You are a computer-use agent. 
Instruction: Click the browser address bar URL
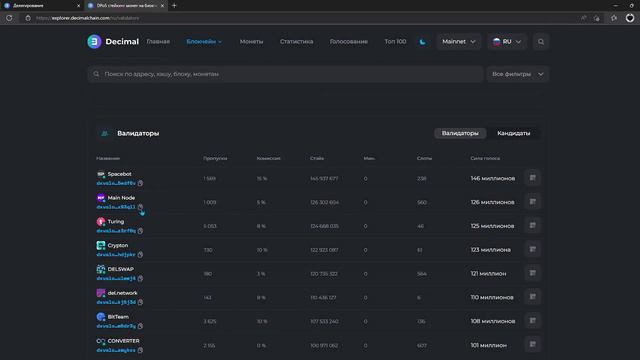coord(88,18)
